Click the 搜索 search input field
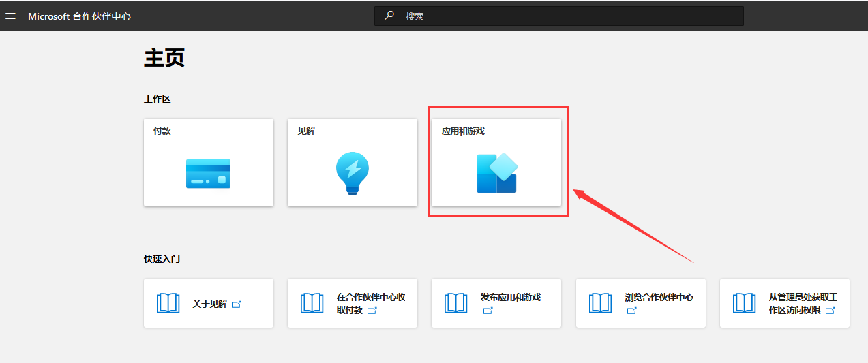This screenshot has height=363, width=868. click(566, 16)
